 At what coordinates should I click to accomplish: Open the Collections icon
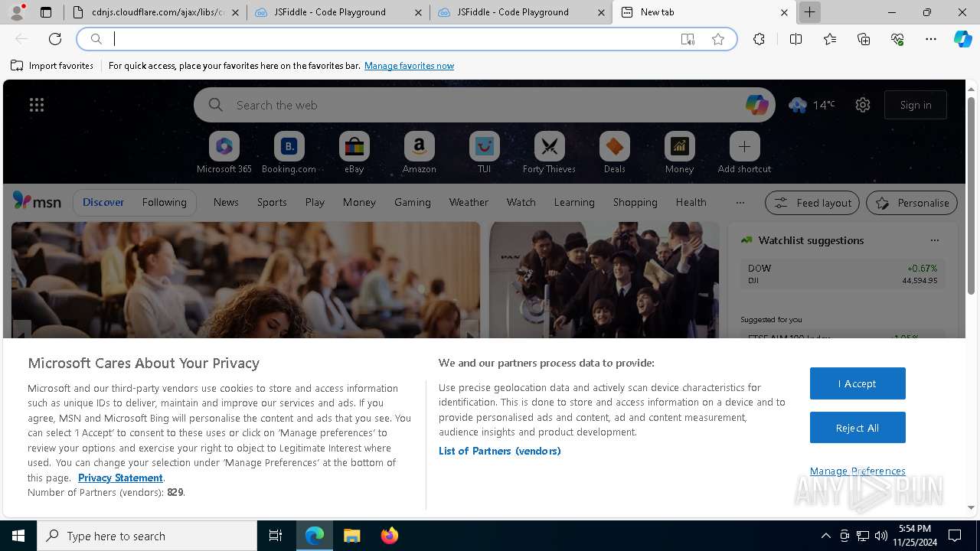coord(864,39)
